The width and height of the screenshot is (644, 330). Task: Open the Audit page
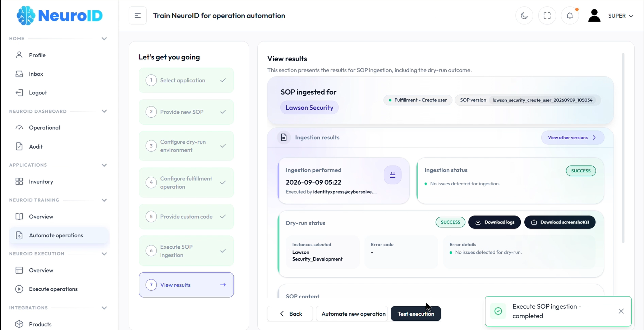(59, 146)
